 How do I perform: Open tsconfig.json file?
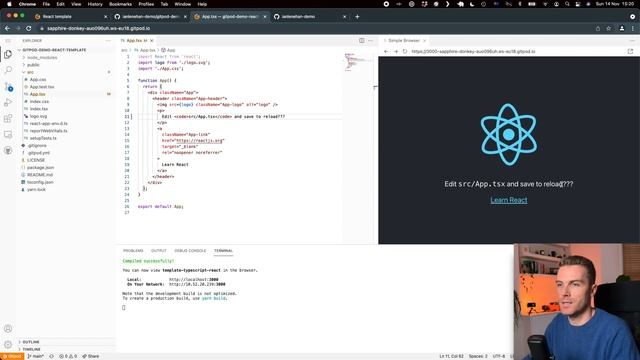[x=40, y=182]
